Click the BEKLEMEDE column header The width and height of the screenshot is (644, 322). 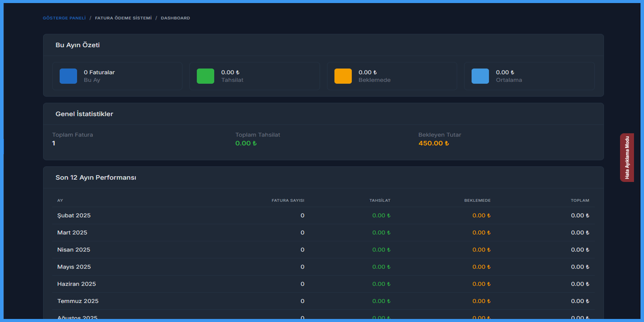pyautogui.click(x=477, y=200)
